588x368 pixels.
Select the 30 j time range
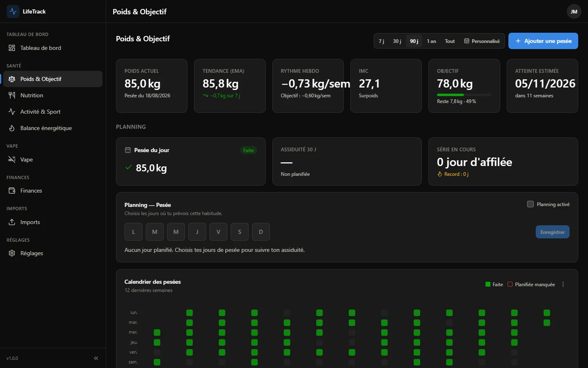pos(397,41)
